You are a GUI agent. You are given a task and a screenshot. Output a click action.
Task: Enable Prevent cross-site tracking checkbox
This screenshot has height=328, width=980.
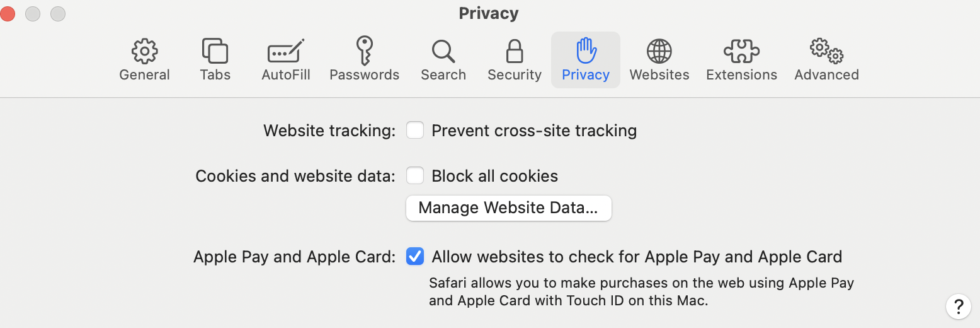pyautogui.click(x=415, y=131)
